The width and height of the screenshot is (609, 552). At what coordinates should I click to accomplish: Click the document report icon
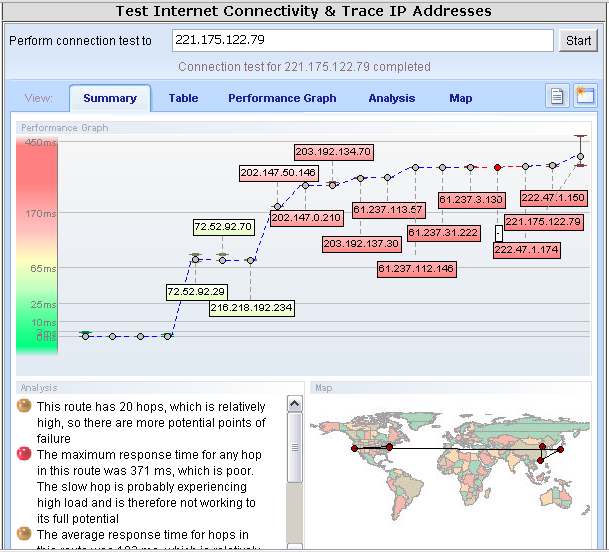click(558, 96)
